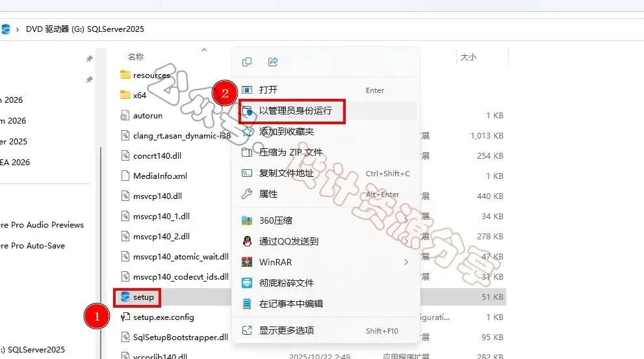Click the star favorites icon
The image size is (644, 359).
[x=247, y=131]
